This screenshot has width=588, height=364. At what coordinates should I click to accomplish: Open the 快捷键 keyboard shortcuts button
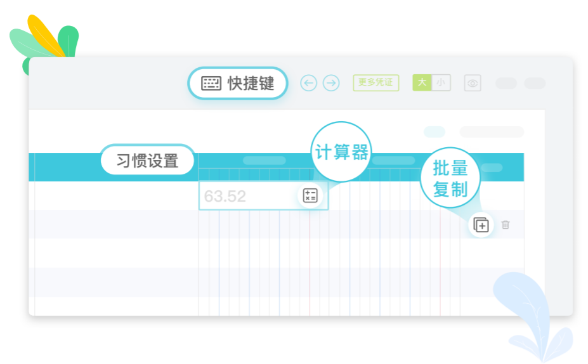point(238,83)
